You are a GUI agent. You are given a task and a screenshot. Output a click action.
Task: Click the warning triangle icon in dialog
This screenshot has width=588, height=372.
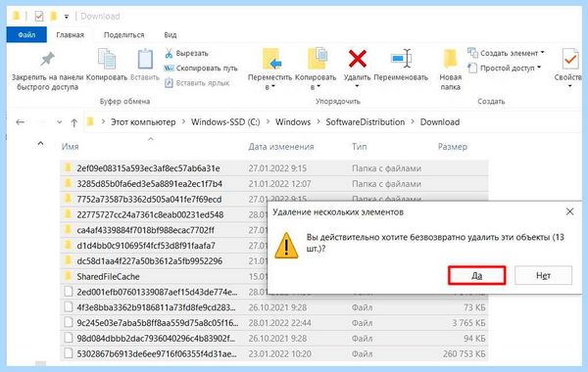(x=286, y=246)
